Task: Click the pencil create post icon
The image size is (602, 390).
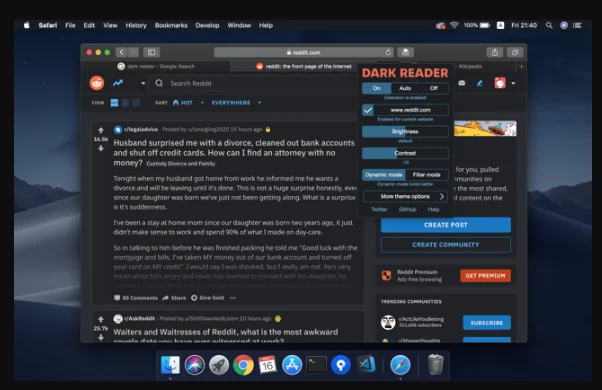Action: coord(480,83)
